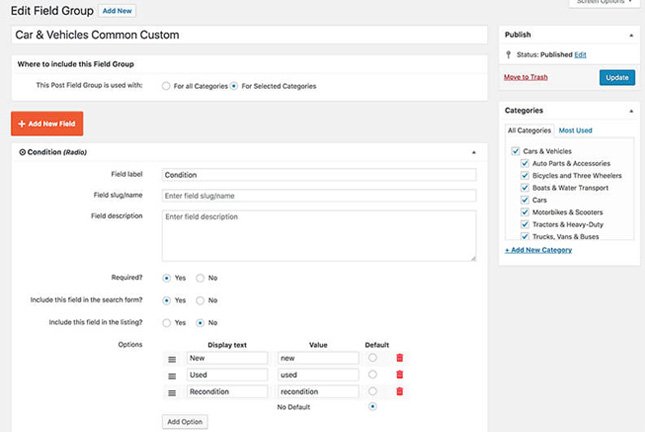The image size is (645, 432).
Task: Edit the 'recondition' value field
Action: click(318, 391)
